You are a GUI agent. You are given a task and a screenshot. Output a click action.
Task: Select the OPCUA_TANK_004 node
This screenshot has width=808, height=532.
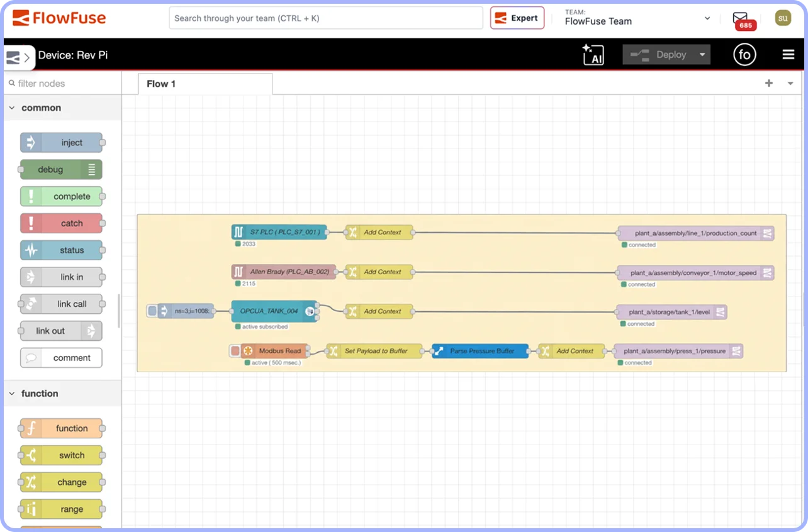274,311
